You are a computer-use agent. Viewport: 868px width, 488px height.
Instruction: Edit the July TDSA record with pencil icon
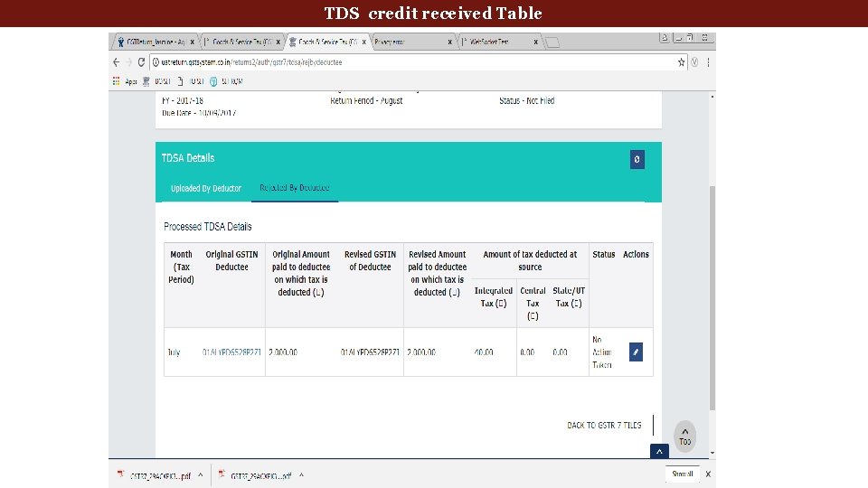[636, 352]
